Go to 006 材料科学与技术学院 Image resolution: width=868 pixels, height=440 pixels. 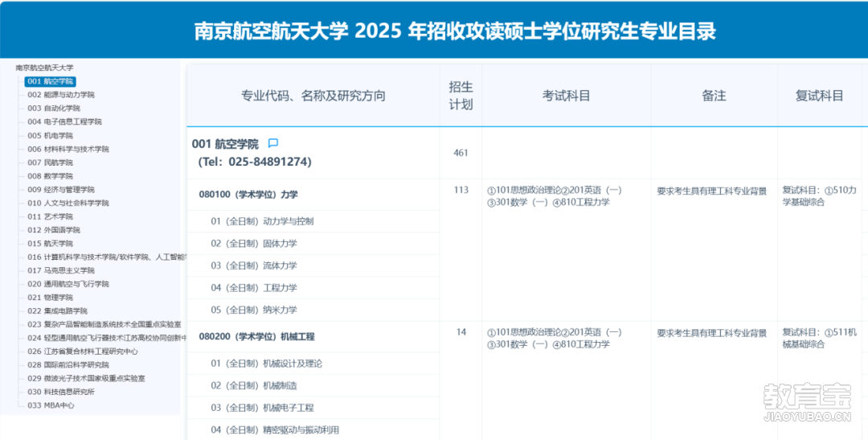point(68,149)
